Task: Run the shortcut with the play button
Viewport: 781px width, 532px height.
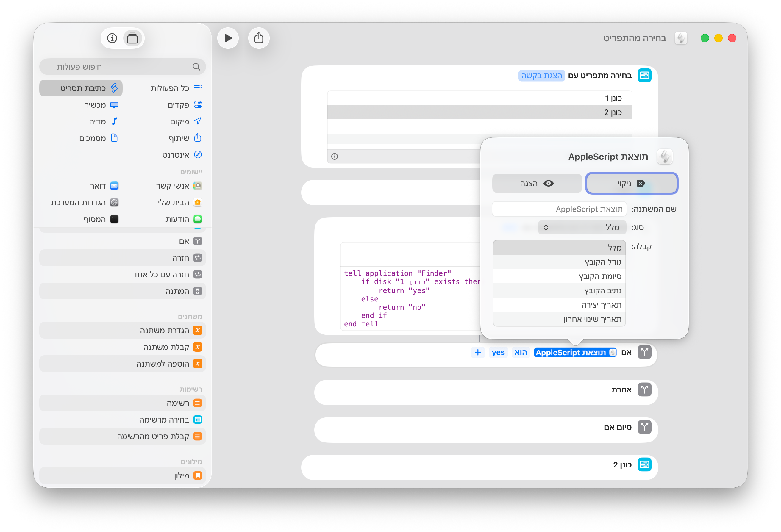Action: pos(228,38)
